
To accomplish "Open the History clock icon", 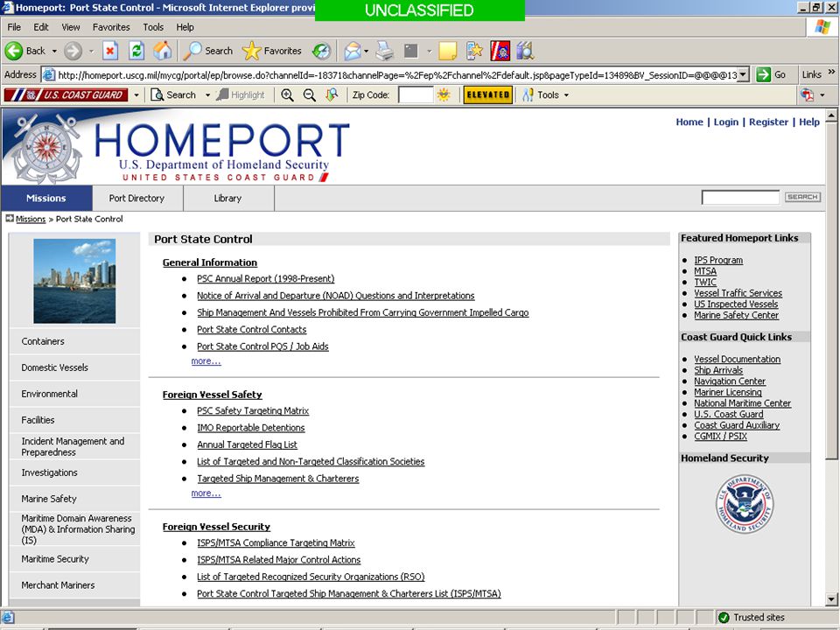I will click(x=321, y=51).
